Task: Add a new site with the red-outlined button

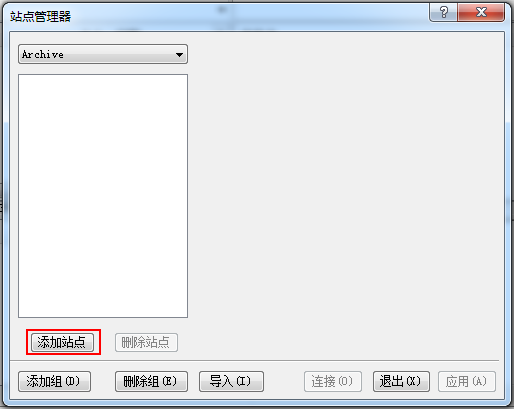Action: click(x=62, y=342)
